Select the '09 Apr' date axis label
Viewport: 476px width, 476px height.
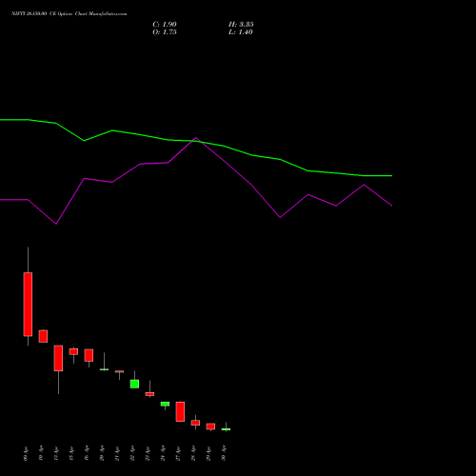click(26, 453)
